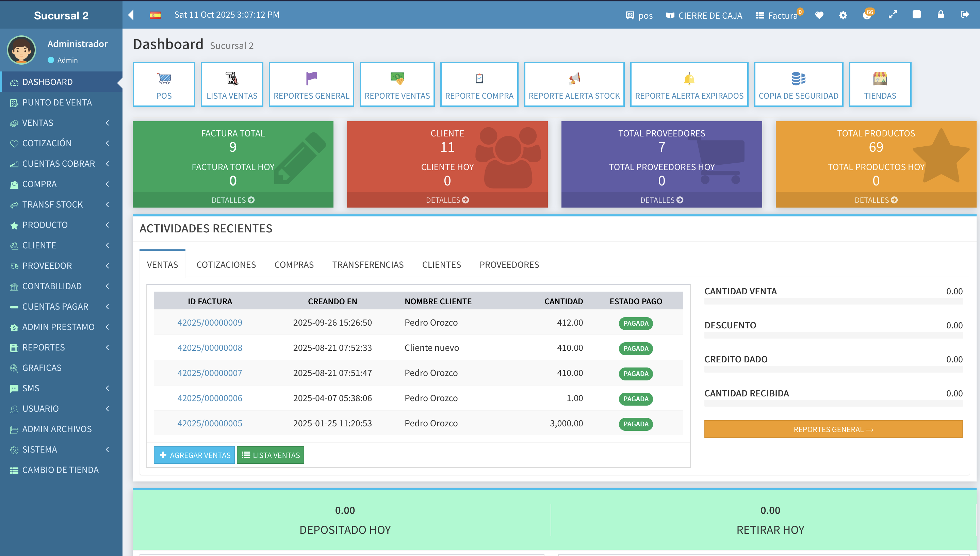Open the heart icon in top bar
Image resolution: width=980 pixels, height=556 pixels.
tap(819, 15)
